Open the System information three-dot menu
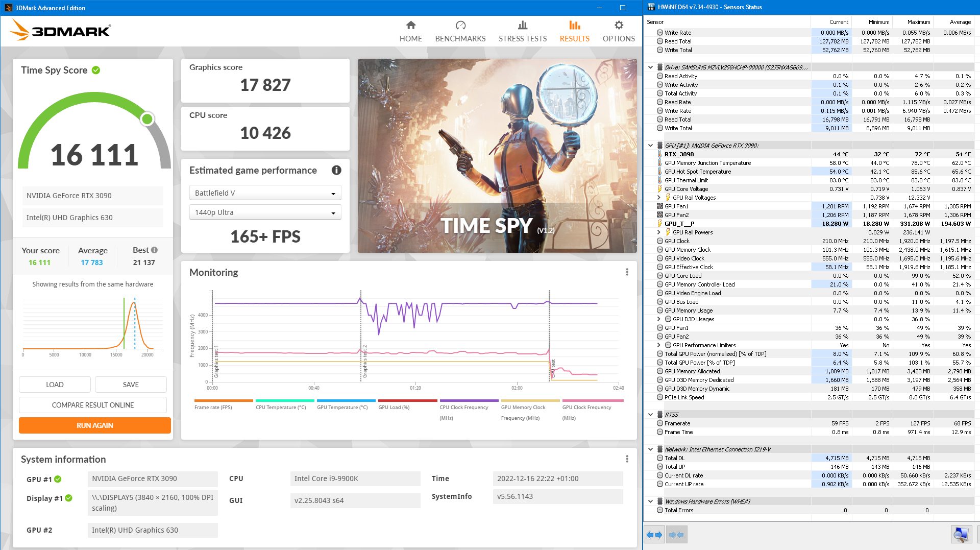This screenshot has width=980, height=550. point(627,459)
